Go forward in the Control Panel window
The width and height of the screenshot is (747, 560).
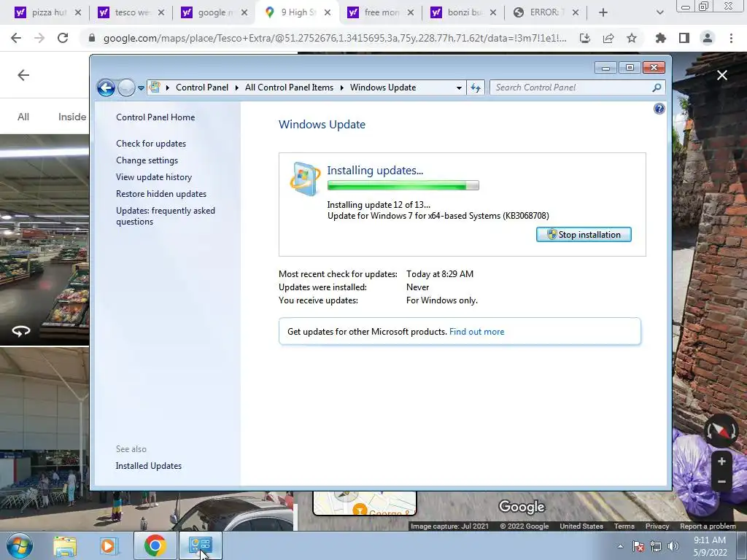click(126, 87)
